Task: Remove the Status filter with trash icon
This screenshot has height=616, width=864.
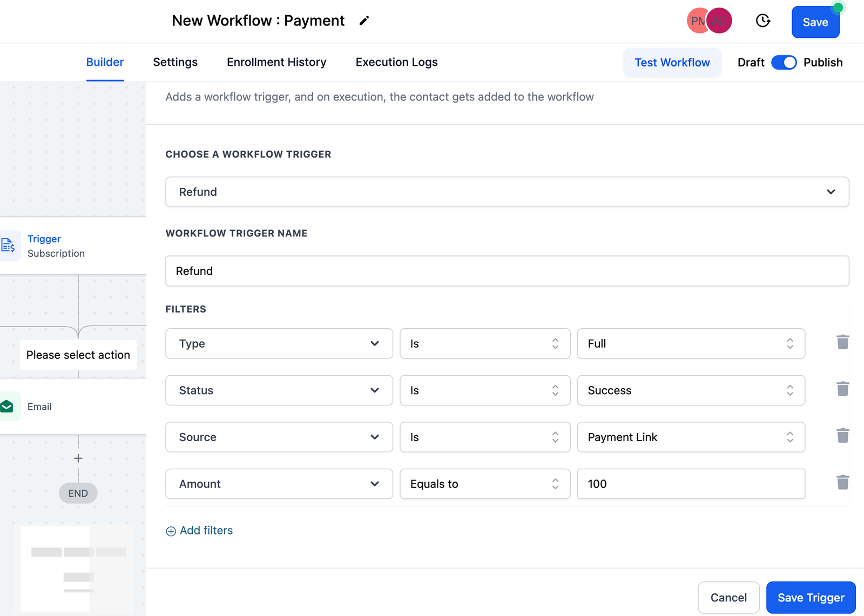Action: click(x=842, y=389)
